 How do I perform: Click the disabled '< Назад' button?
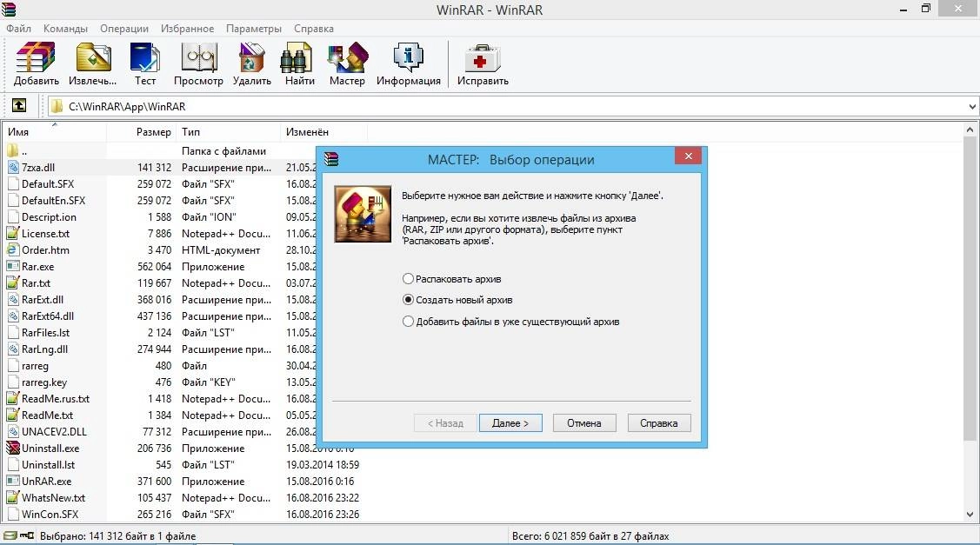[x=445, y=423]
